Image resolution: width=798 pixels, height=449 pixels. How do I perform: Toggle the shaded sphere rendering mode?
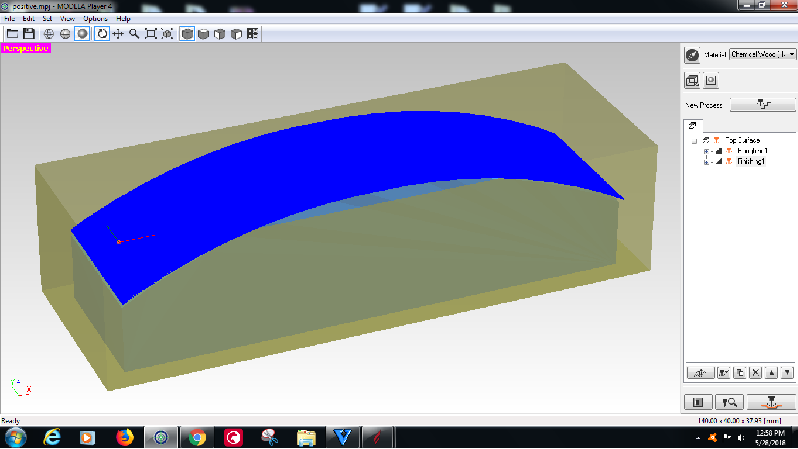click(82, 34)
